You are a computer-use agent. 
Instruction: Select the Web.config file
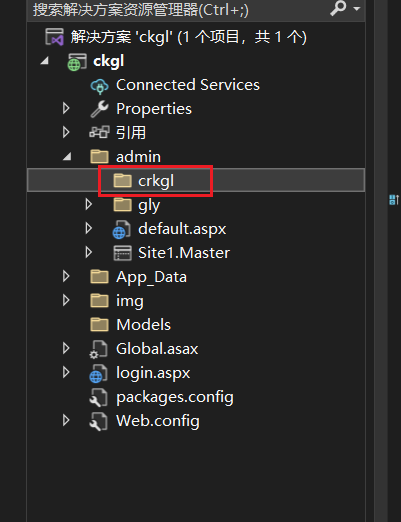[x=158, y=421]
